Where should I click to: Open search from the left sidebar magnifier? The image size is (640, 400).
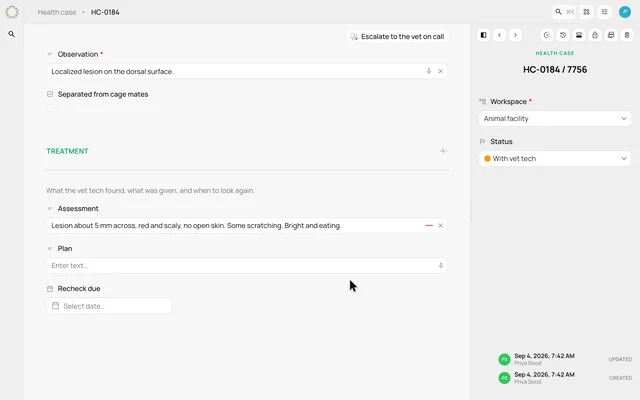tap(11, 34)
